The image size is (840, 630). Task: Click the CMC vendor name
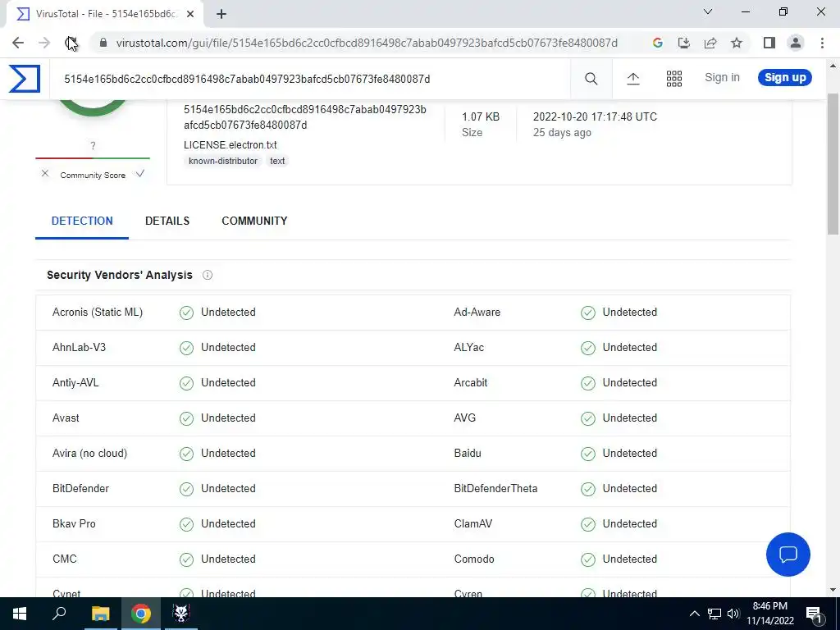pyautogui.click(x=65, y=559)
